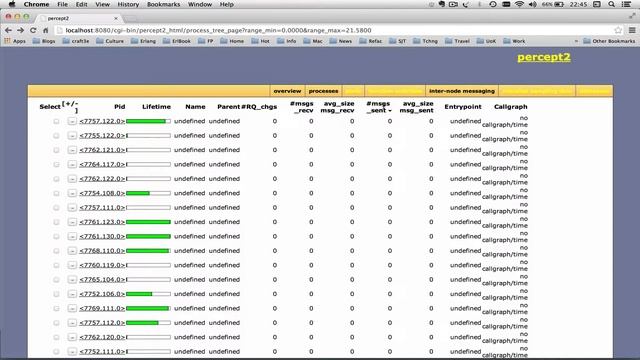Open process link <7752.106.0>
The image size is (640, 360).
tap(102, 294)
